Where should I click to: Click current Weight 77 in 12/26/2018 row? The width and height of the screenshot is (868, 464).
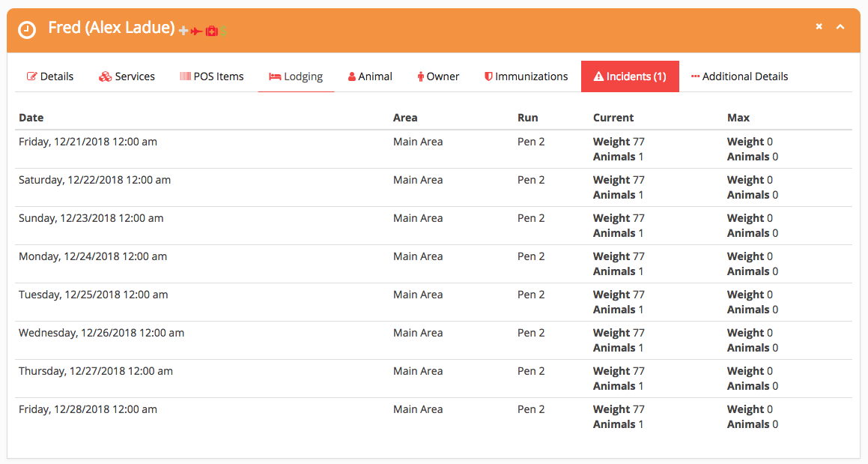click(619, 333)
